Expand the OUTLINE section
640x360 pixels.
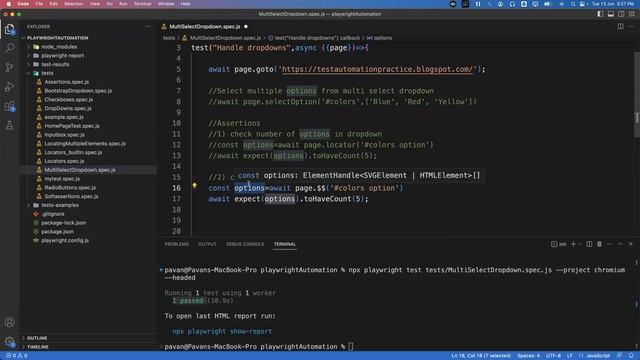click(x=37, y=338)
